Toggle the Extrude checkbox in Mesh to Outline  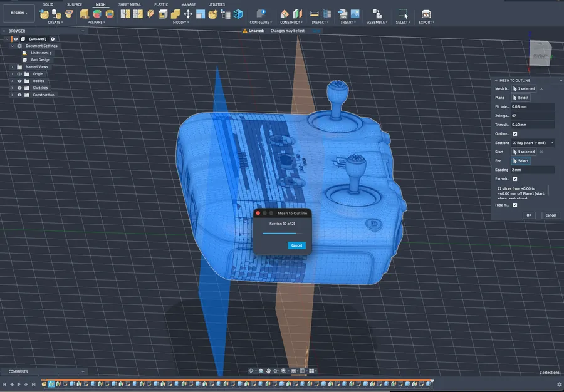click(514, 178)
